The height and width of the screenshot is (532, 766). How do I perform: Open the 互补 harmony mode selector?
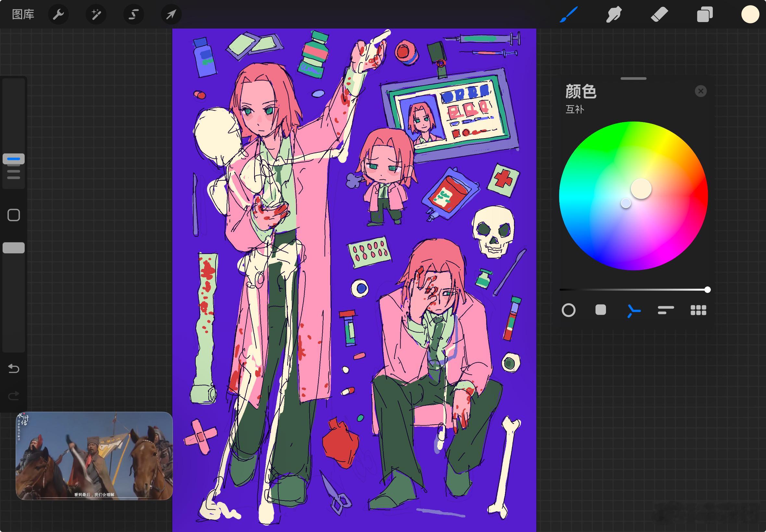(x=574, y=109)
